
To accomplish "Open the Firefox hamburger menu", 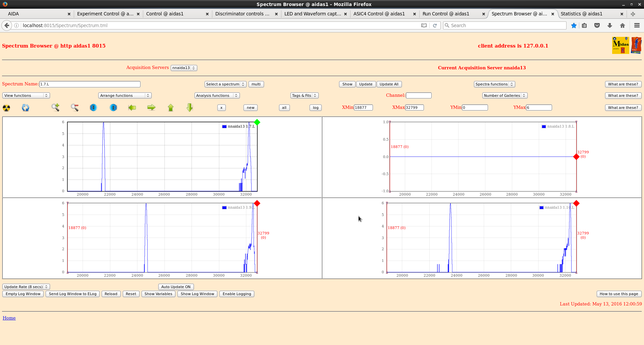I will (x=637, y=25).
